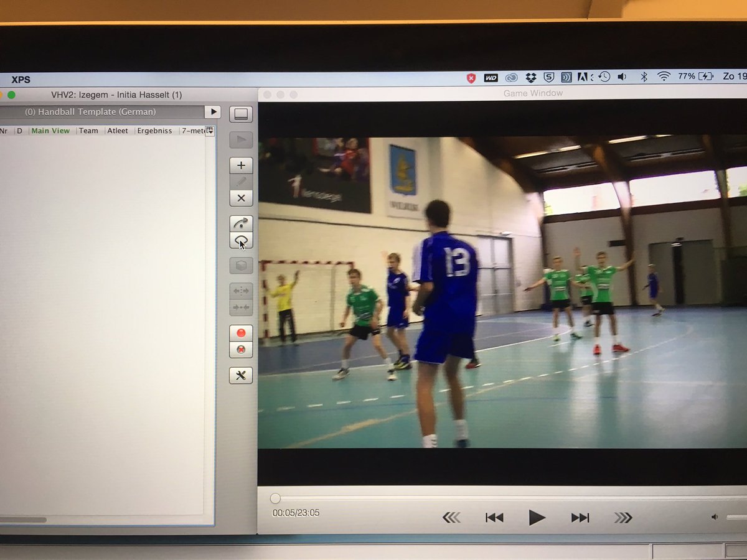Click the square icon with sound waves in menu bar

point(566,78)
